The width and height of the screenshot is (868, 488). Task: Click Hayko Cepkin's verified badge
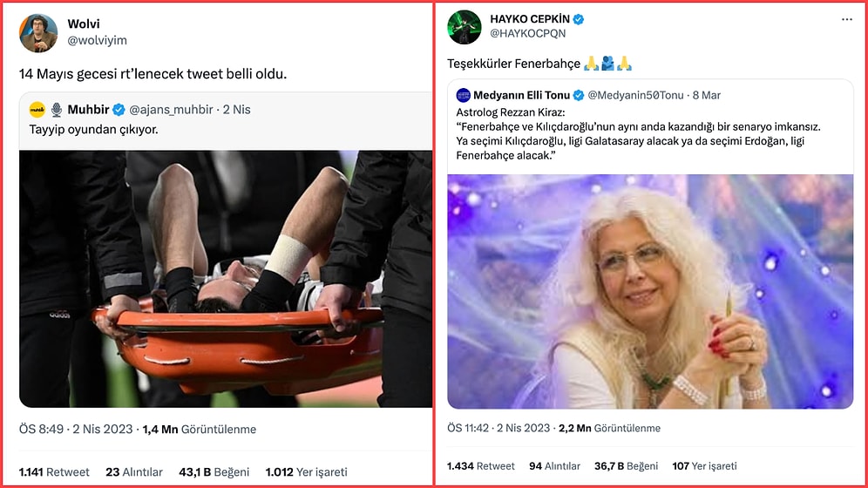(x=579, y=19)
